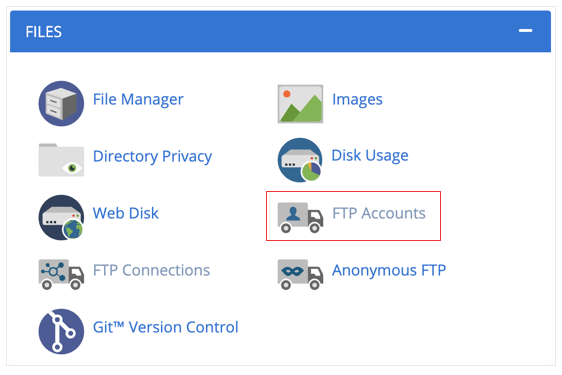Open the File Manager link
The image size is (562, 375).
pyautogui.click(x=138, y=99)
